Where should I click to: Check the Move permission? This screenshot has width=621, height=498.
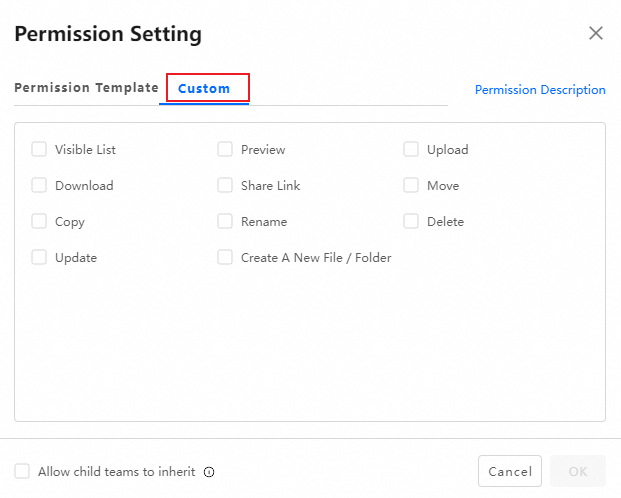pyautogui.click(x=411, y=186)
